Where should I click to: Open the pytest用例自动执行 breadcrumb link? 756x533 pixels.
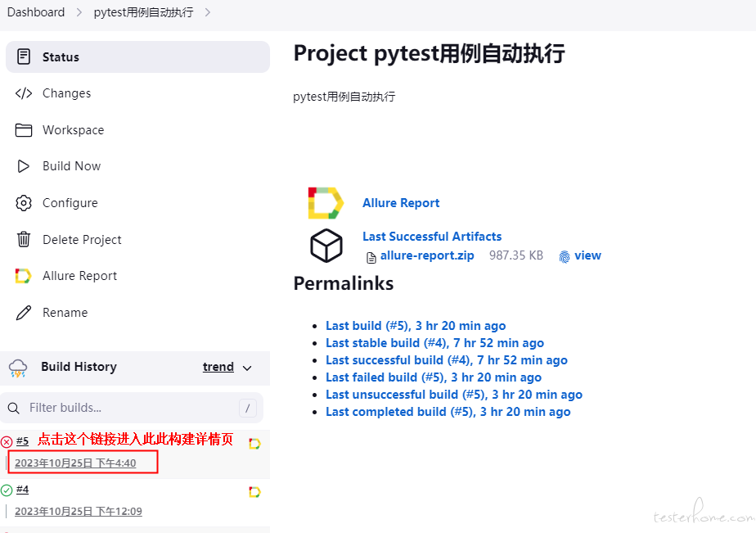[x=144, y=12]
